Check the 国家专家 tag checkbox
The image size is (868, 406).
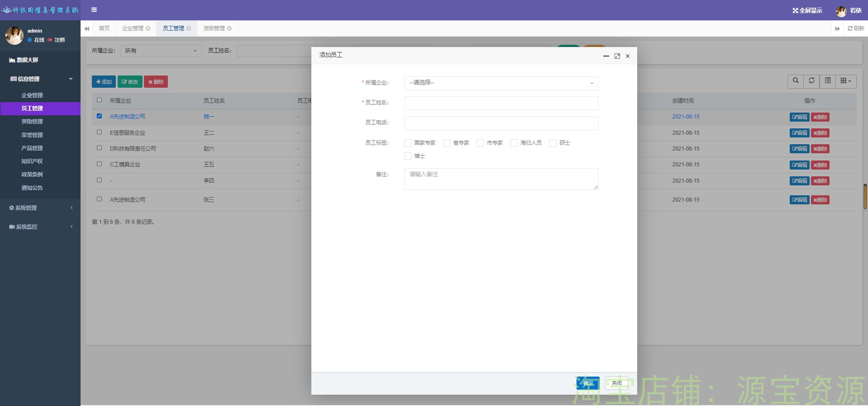point(408,143)
